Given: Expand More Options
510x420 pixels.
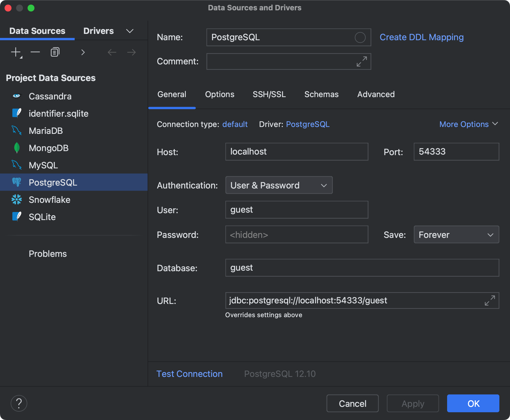Looking at the screenshot, I should point(468,124).
